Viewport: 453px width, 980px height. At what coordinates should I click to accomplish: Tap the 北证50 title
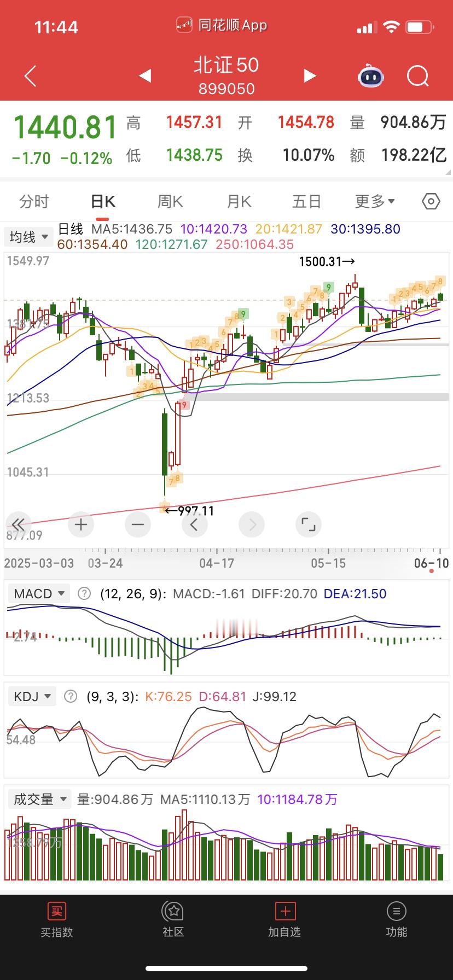226,65
